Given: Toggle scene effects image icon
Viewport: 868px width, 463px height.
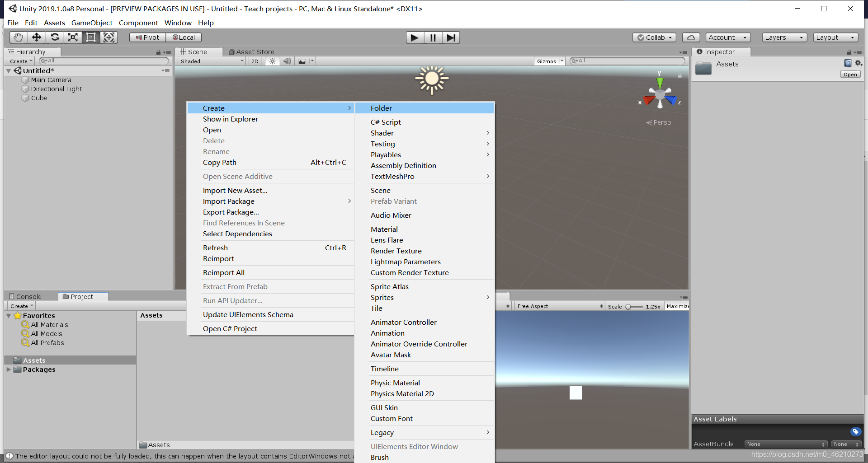Looking at the screenshot, I should [302, 61].
